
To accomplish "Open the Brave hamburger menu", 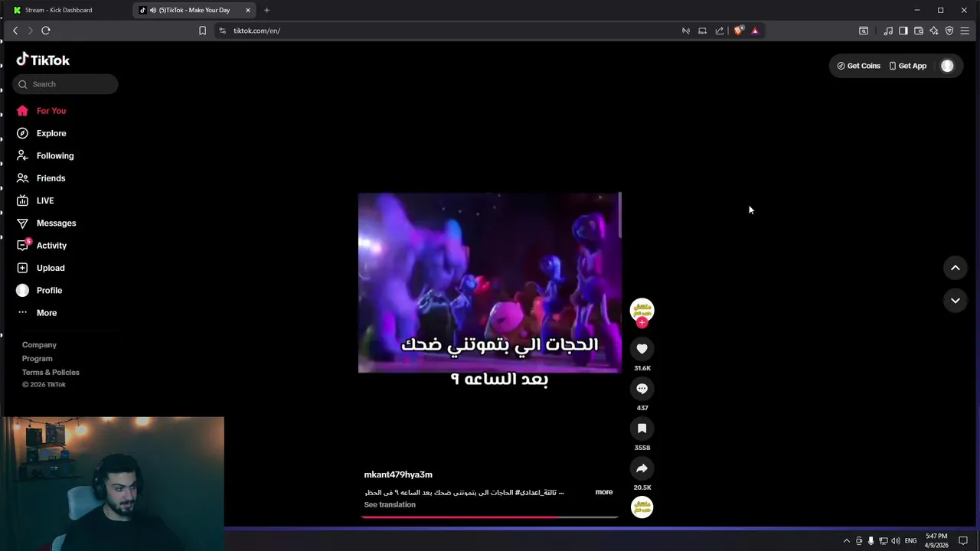I will (965, 31).
